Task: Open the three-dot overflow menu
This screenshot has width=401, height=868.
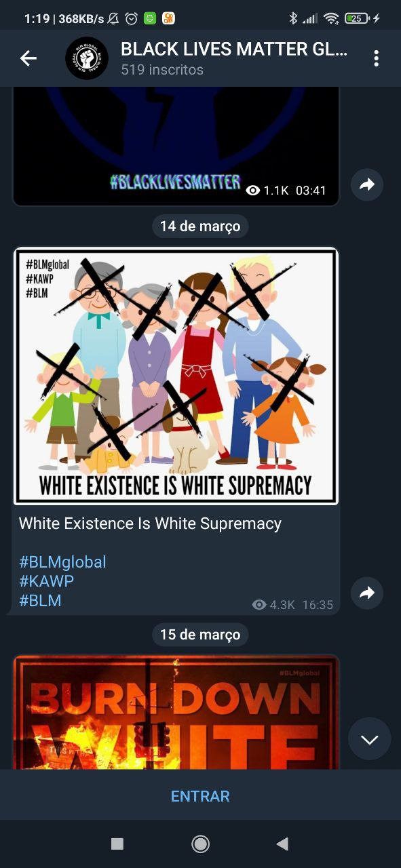Action: click(x=376, y=58)
